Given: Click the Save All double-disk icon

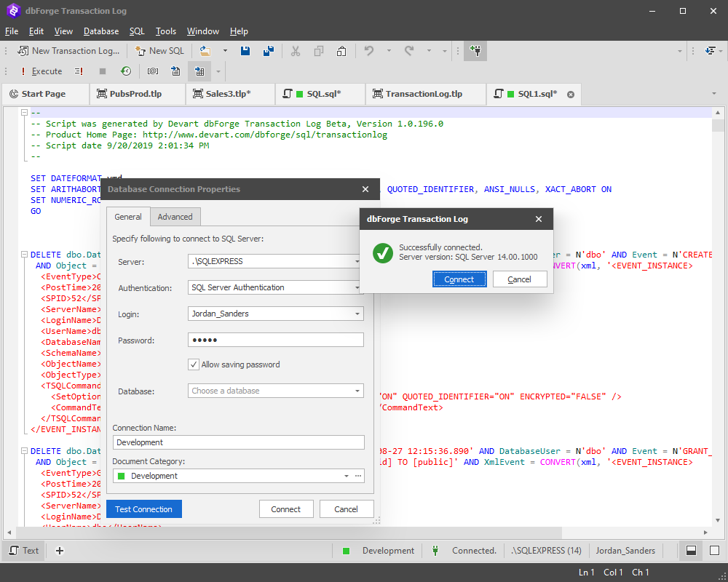Looking at the screenshot, I should point(269,51).
